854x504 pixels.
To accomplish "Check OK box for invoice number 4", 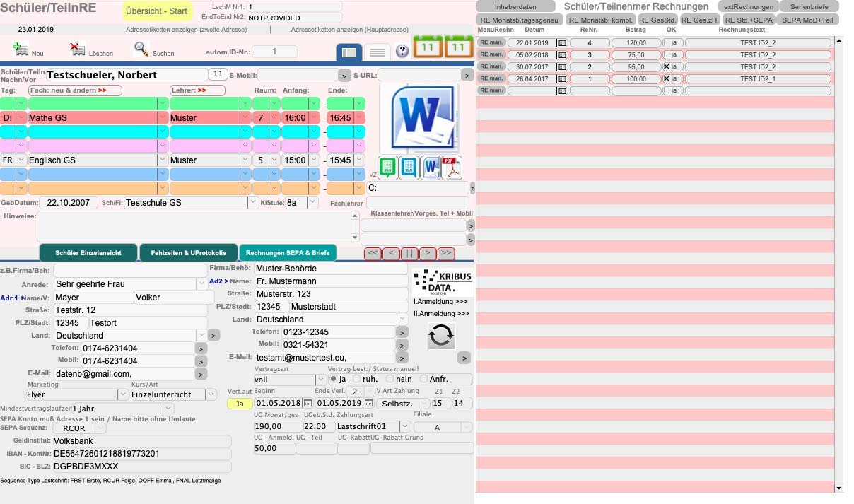I will pos(666,43).
